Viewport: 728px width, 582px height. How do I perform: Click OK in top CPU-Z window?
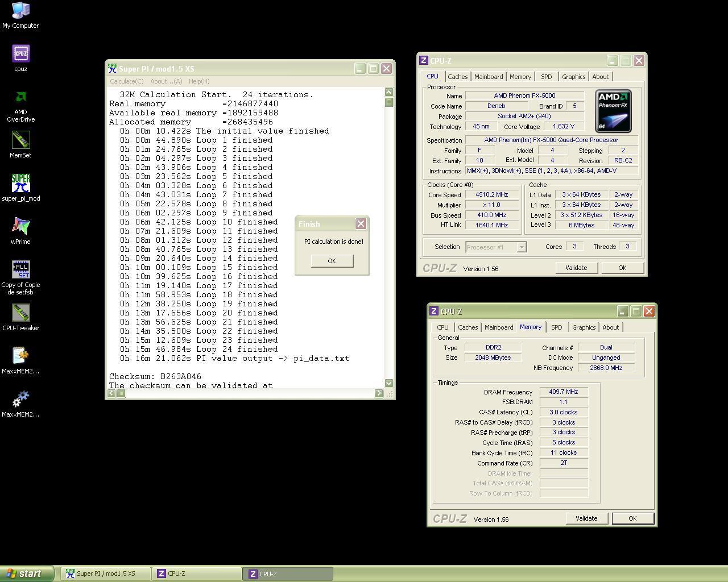[x=622, y=268]
